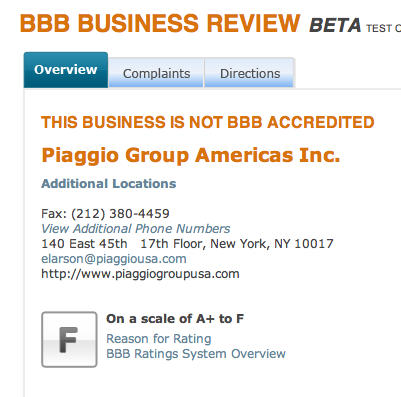
Task: Open the Directions tab
Action: tap(250, 73)
